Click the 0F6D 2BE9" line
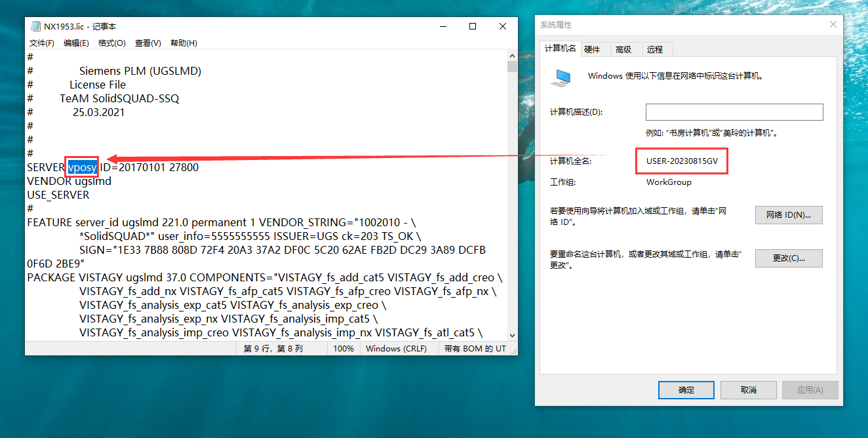Viewport: 868px width, 438px height. coord(56,264)
